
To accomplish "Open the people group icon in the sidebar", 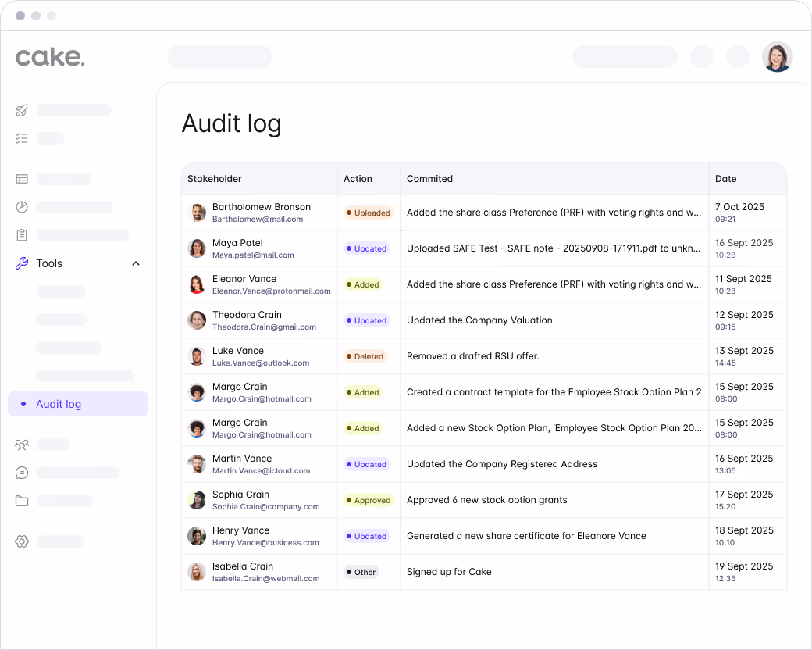I will 22,445.
